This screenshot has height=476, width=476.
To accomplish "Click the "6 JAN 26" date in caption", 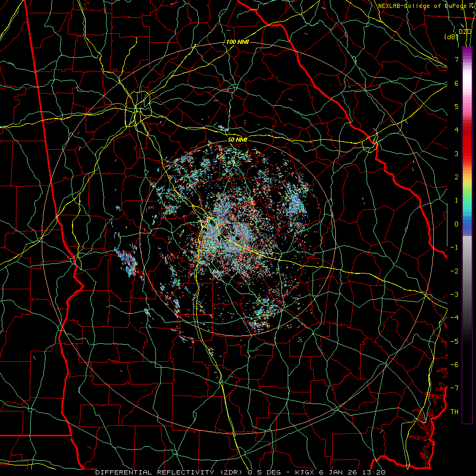I will coord(338,472).
